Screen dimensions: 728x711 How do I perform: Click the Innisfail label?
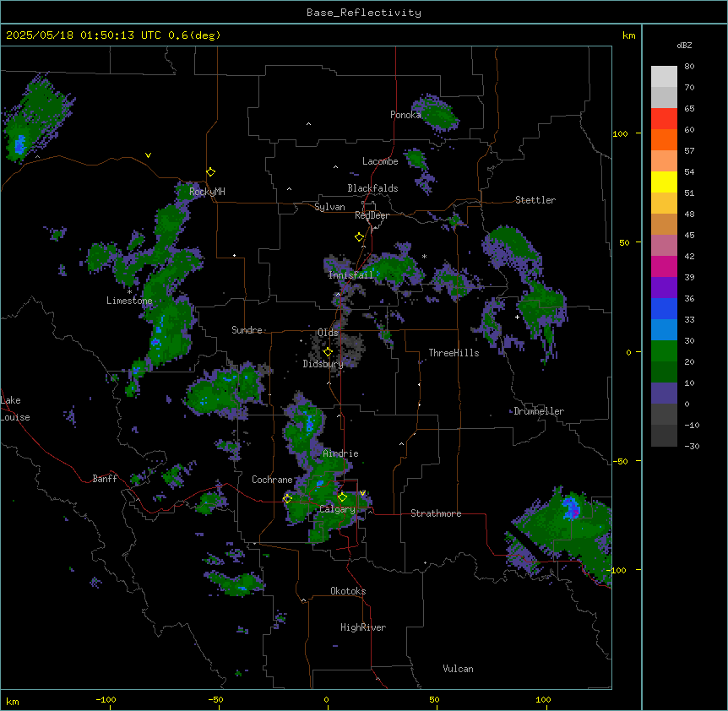click(x=350, y=275)
